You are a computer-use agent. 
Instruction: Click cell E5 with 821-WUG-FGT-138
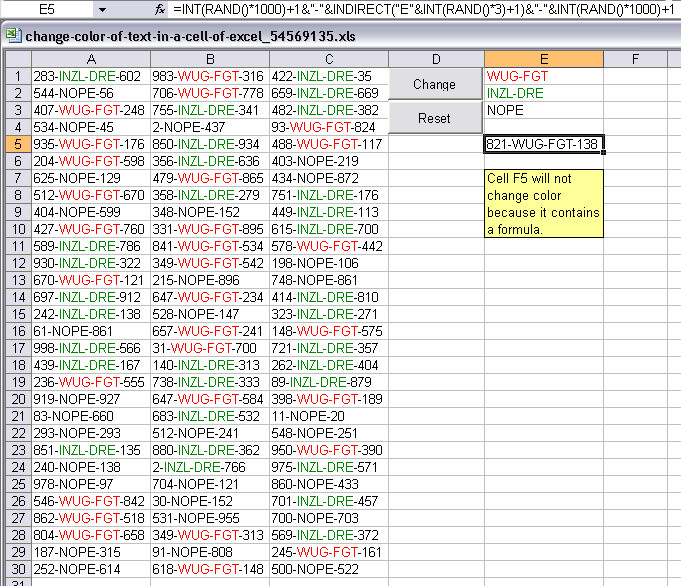pyautogui.click(x=544, y=144)
